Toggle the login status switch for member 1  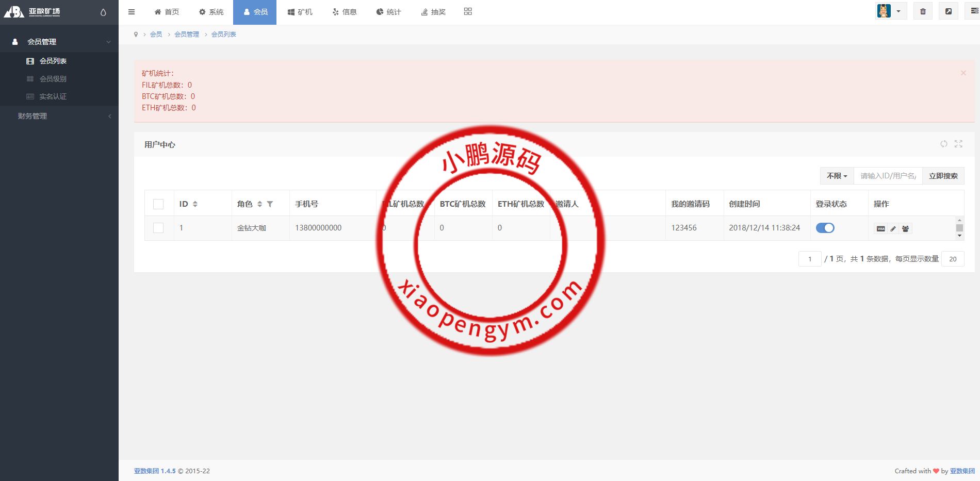coord(825,228)
